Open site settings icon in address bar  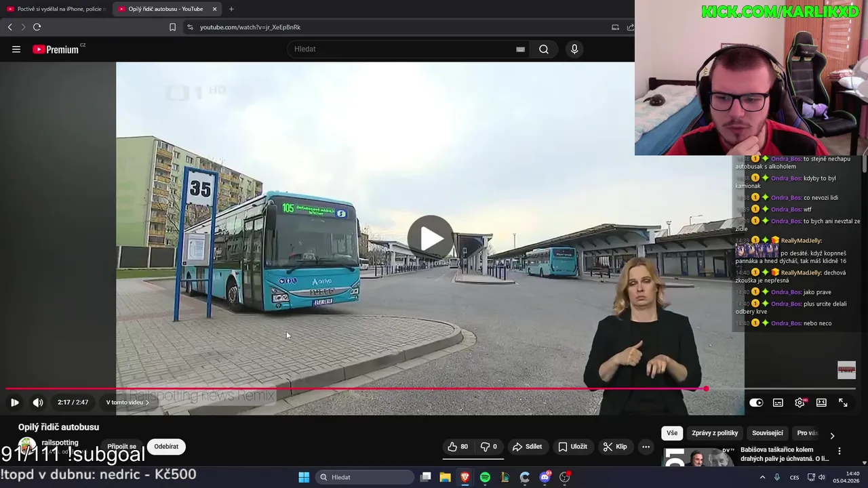pyautogui.click(x=190, y=27)
